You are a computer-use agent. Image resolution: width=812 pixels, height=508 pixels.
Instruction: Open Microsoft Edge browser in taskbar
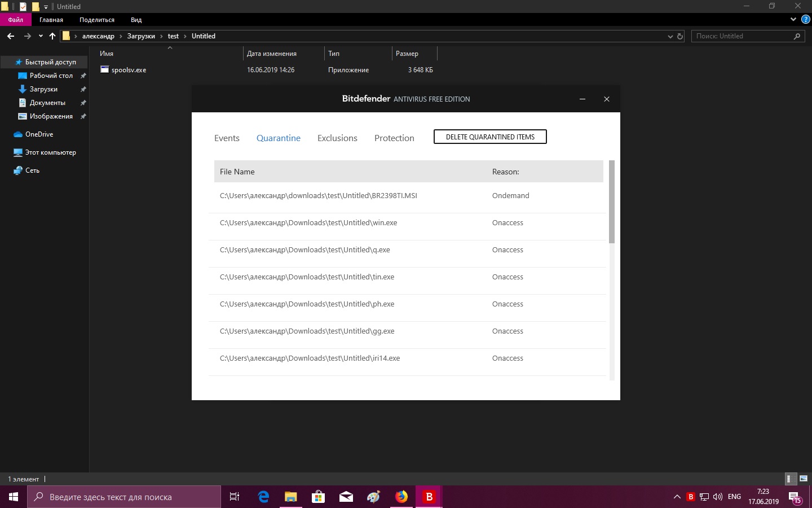click(x=263, y=497)
